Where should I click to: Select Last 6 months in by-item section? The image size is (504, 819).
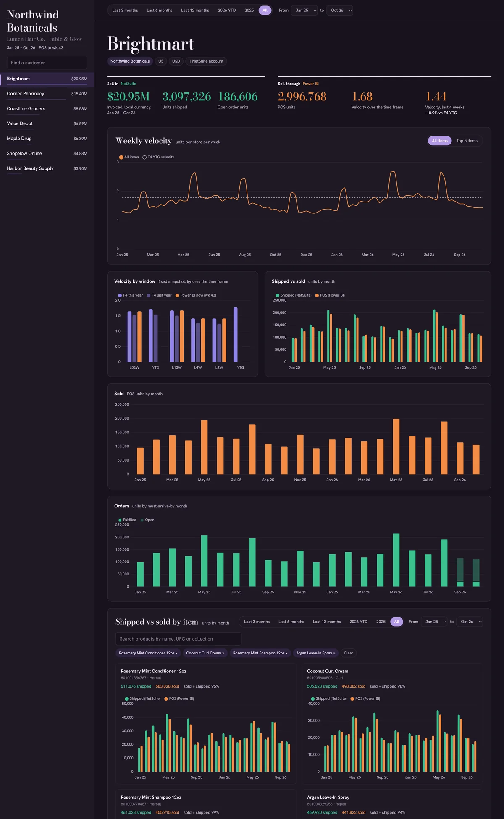point(291,622)
